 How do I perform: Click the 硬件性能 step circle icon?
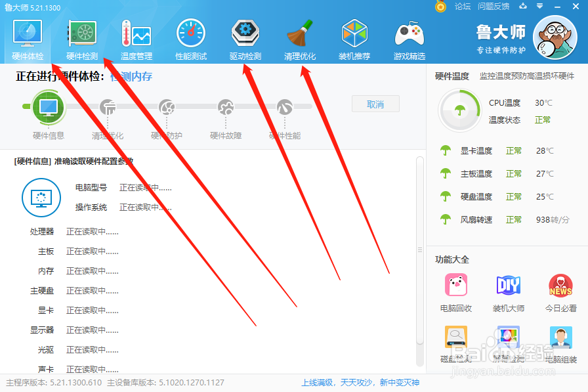pos(285,107)
